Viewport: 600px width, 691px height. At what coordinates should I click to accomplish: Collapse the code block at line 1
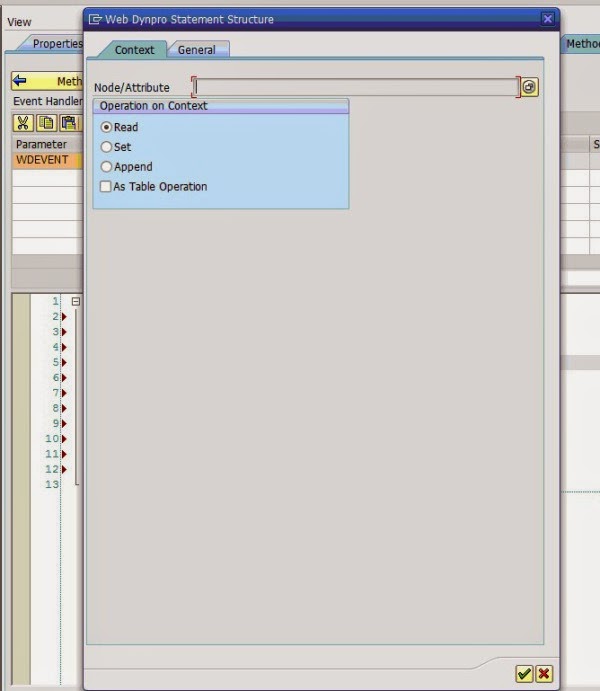[x=75, y=301]
